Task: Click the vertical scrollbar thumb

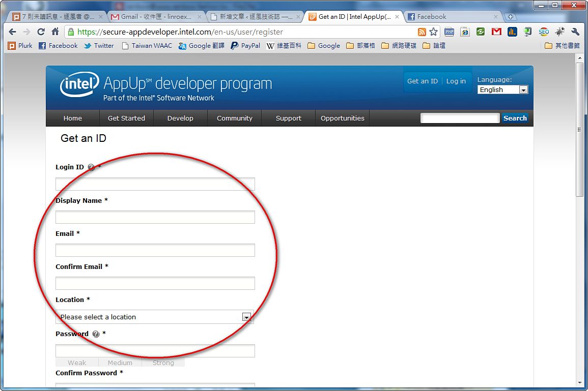Action: pyautogui.click(x=579, y=129)
